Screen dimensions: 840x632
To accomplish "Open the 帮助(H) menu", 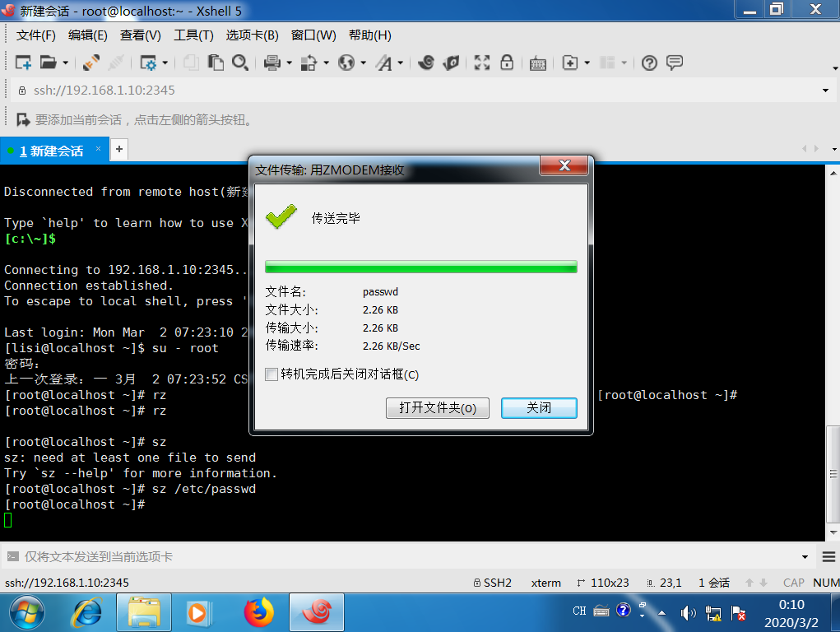I will coord(369,35).
